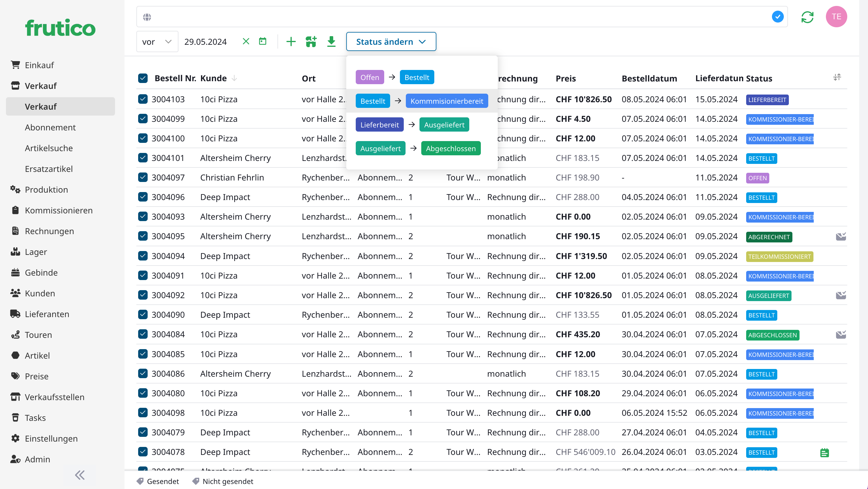Uncheck the checkbox for order 3004097
This screenshot has height=489, width=868.
click(143, 177)
